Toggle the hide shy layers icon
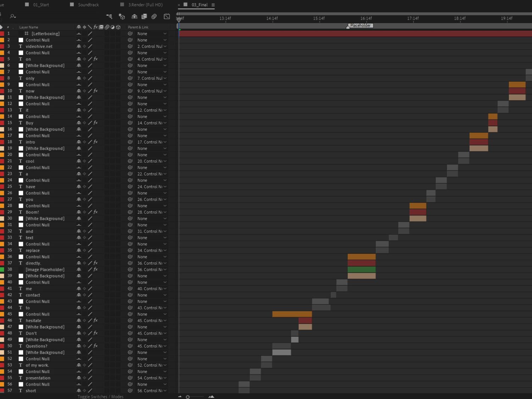Screen dimensions: 532x399 coord(134,16)
